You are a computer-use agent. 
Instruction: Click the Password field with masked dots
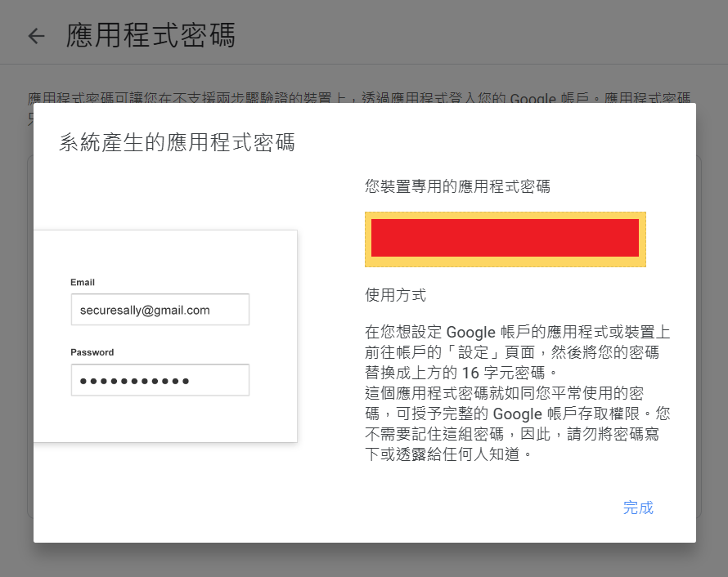pos(160,380)
